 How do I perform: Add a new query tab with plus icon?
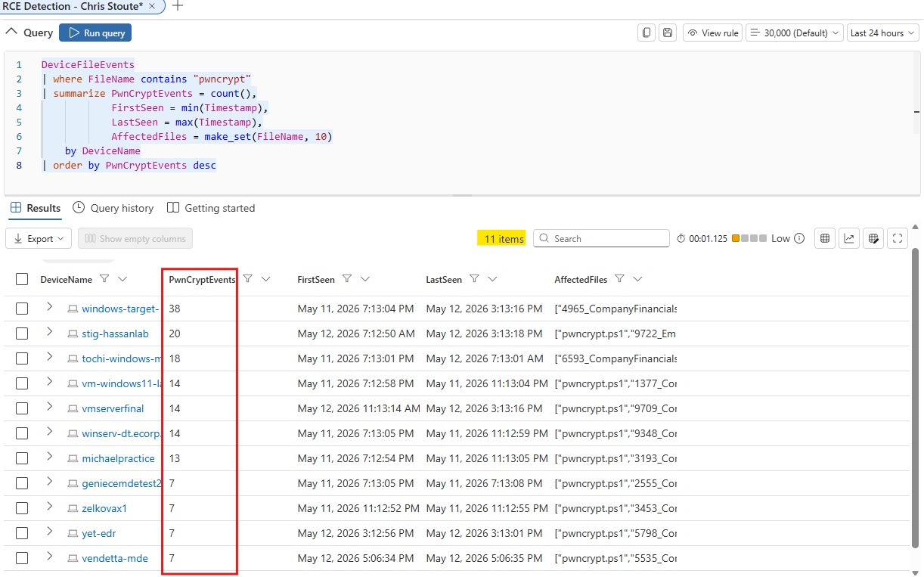(x=178, y=6)
